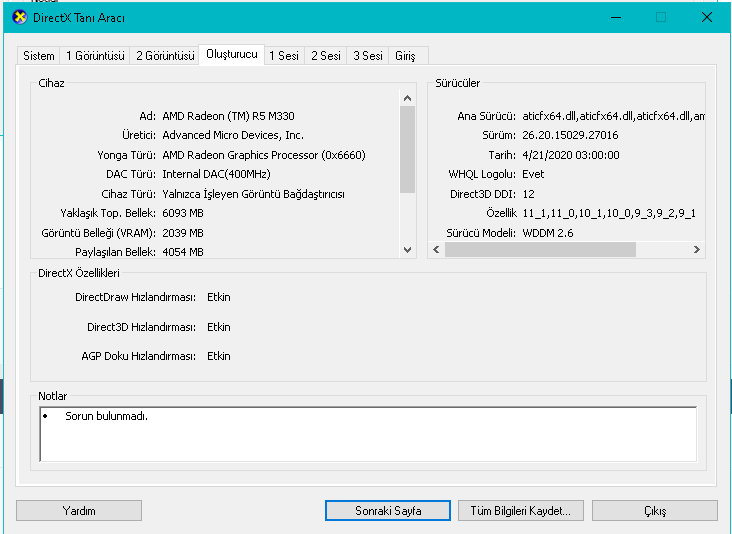
Task: Open the 1 Görüntüsü tab
Action: [x=95, y=56]
